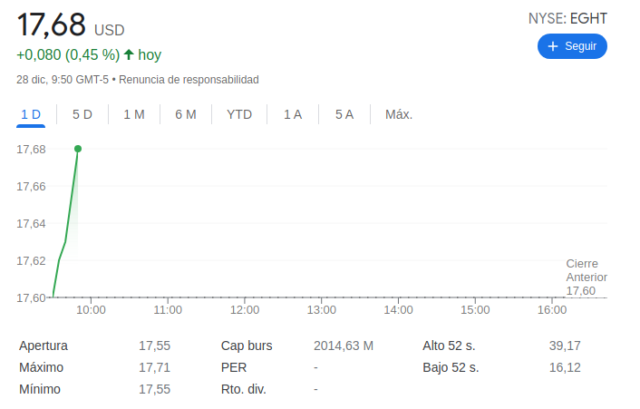Image resolution: width=640 pixels, height=409 pixels.
Task: Open the Renuncia de responsabilidad link
Action: [189, 79]
